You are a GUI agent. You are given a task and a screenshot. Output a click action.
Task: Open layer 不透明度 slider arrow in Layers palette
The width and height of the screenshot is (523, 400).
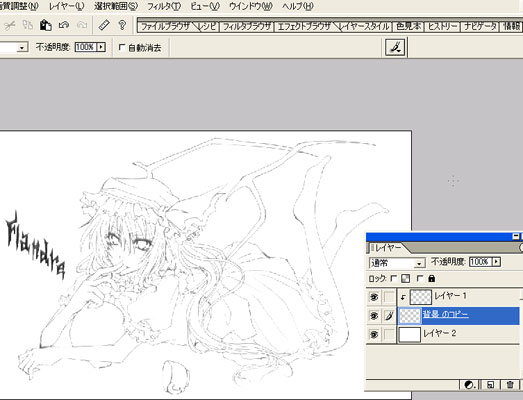point(497,262)
